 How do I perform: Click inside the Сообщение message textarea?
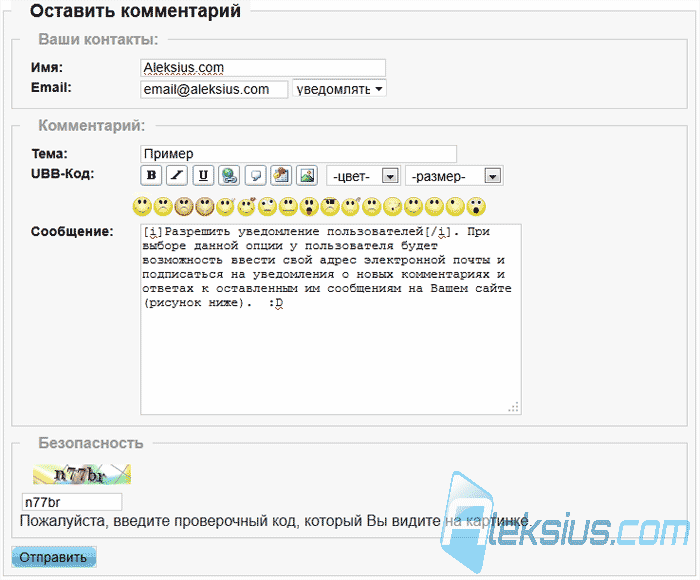tap(331, 319)
